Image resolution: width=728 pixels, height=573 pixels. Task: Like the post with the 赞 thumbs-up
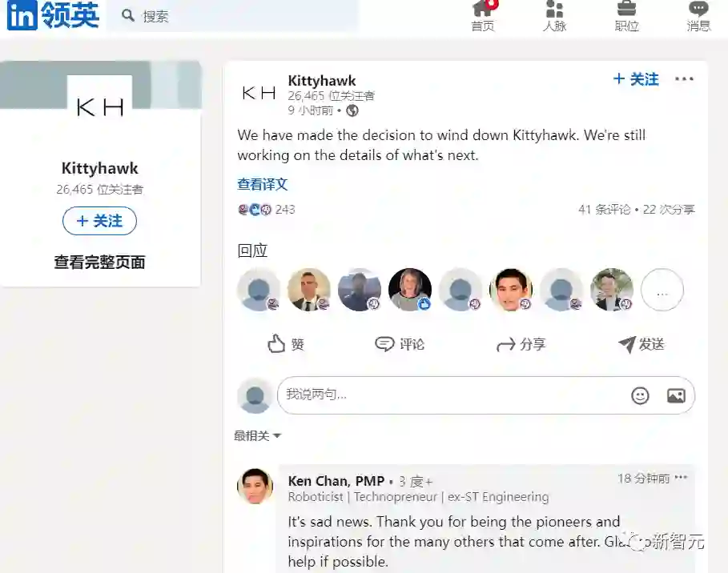(x=286, y=344)
